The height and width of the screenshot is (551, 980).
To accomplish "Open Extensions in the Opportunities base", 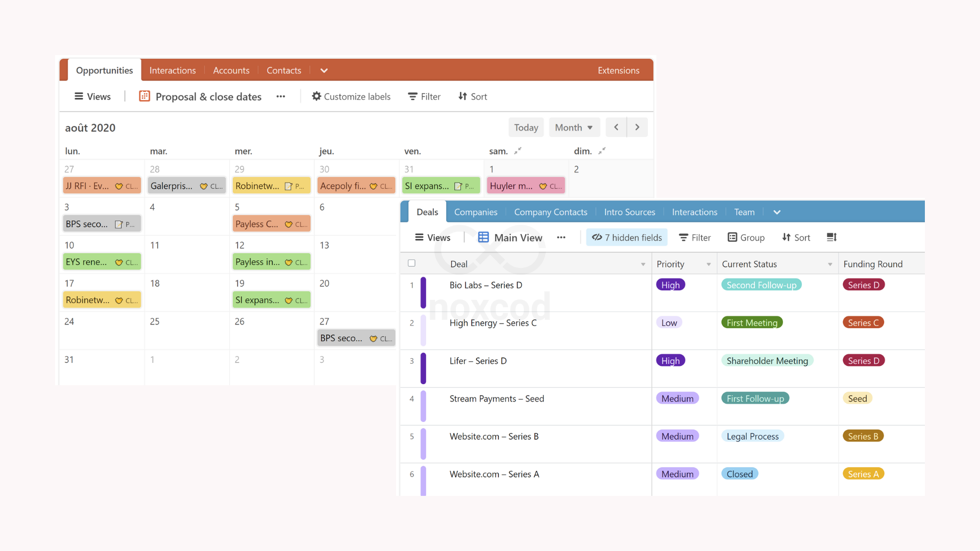I will pyautogui.click(x=618, y=70).
